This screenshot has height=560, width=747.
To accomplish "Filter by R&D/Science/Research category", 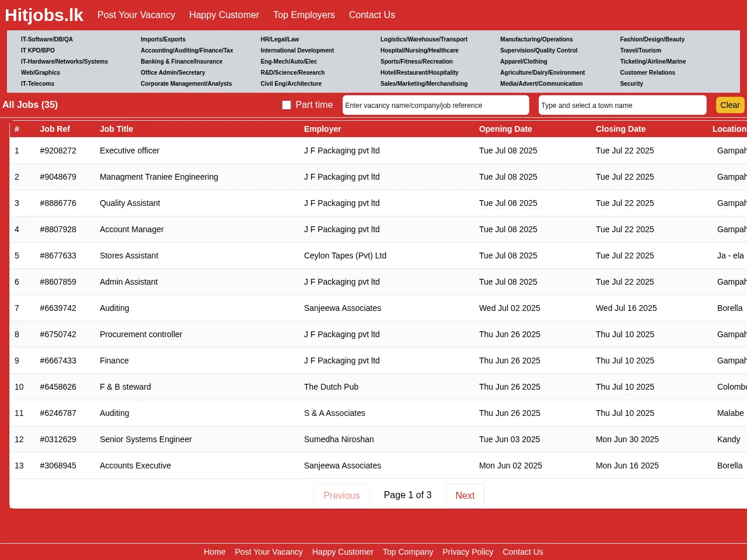I will [x=292, y=72].
